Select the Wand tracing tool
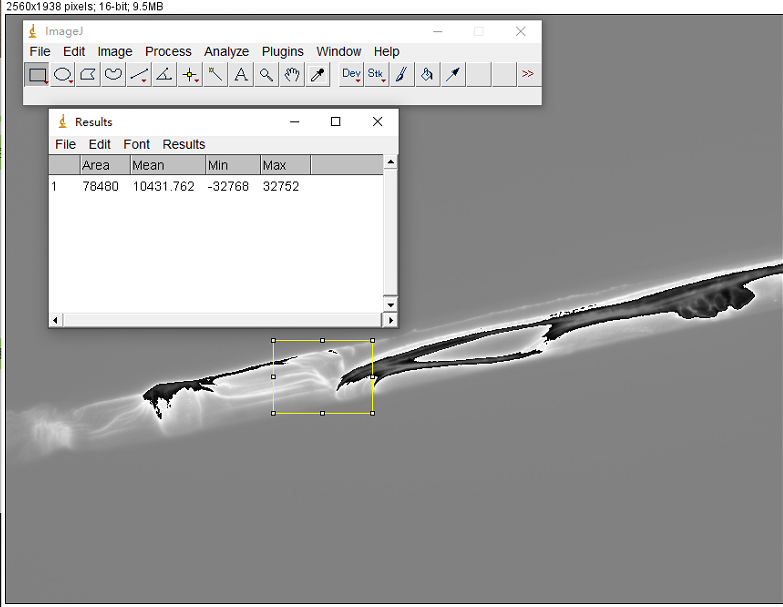This screenshot has width=783, height=607. click(x=215, y=74)
